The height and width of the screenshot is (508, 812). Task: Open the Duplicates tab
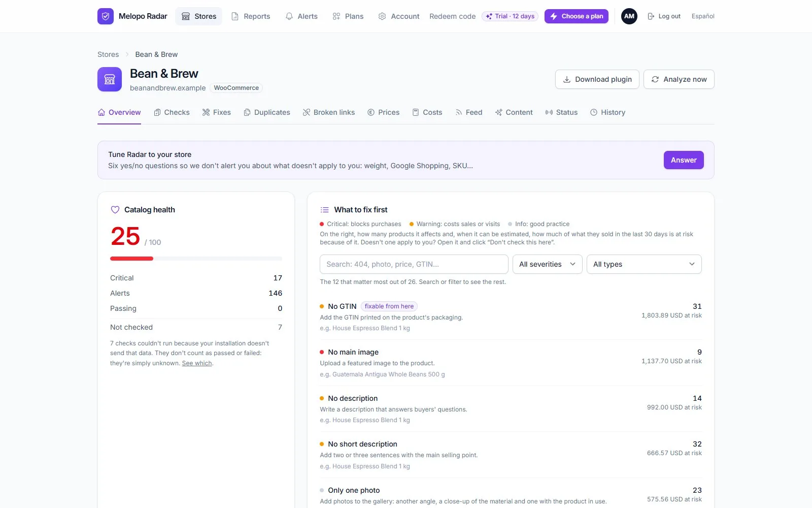tap(267, 112)
